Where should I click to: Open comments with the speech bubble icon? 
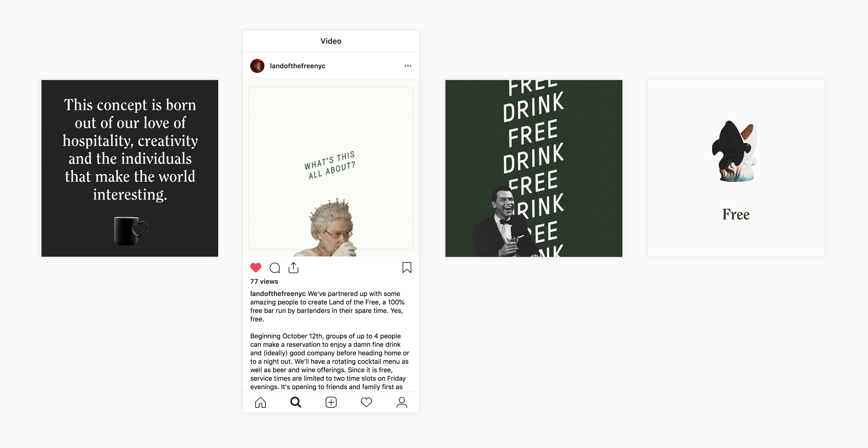point(275,268)
